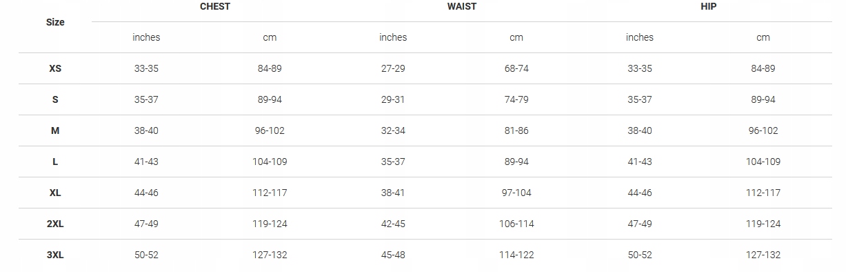Click the 2XL size row label
The width and height of the screenshot is (868, 272).
point(55,224)
